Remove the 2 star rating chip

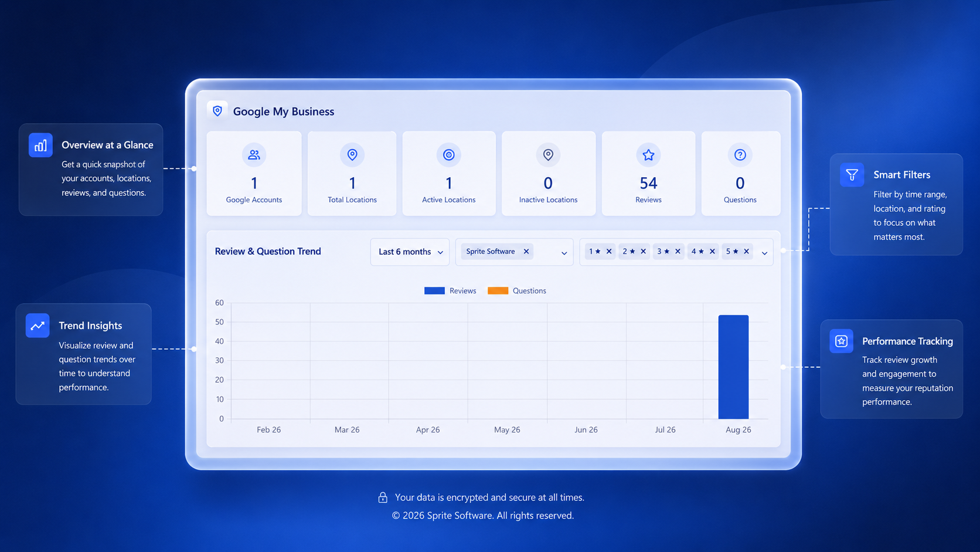pyautogui.click(x=643, y=251)
